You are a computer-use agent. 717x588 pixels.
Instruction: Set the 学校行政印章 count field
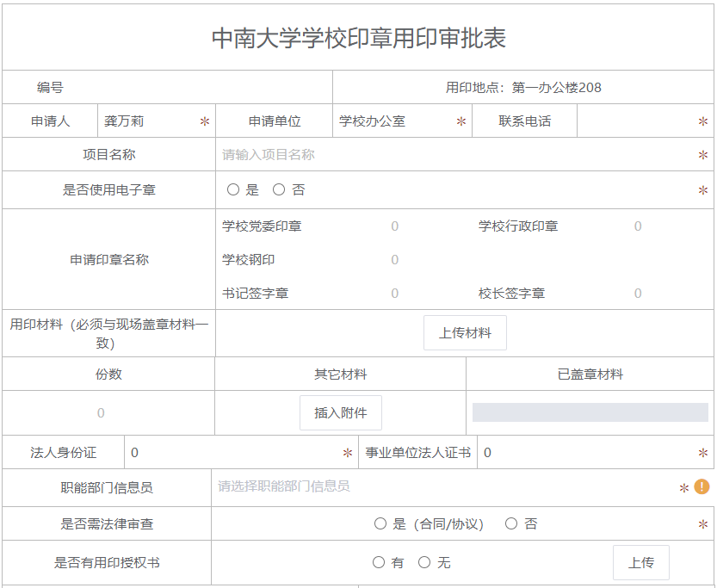[638, 226]
